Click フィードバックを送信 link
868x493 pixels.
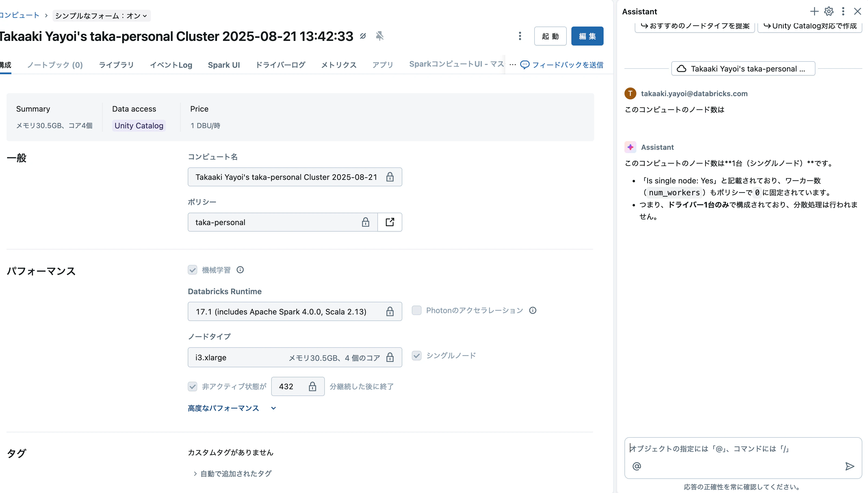(562, 65)
